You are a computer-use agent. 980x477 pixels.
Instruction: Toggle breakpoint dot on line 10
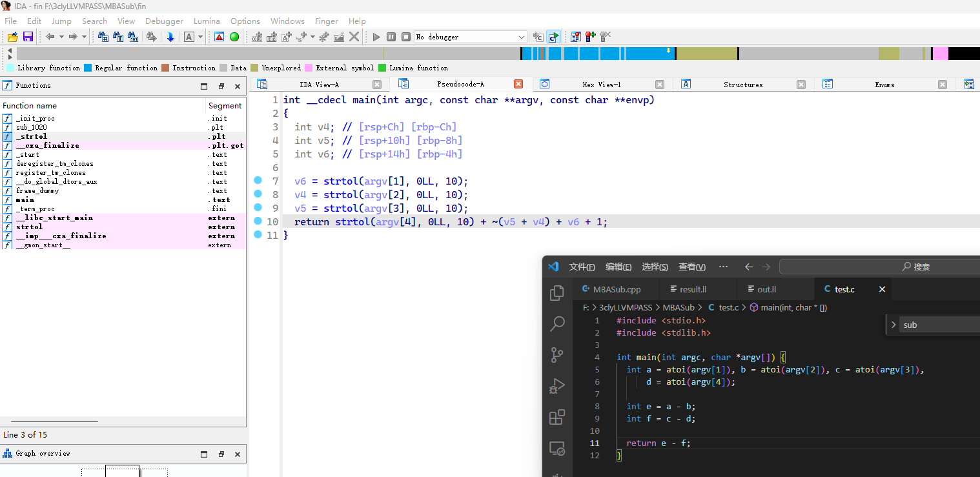coord(258,221)
